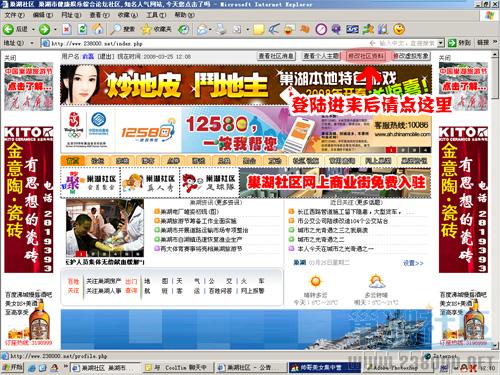Click the smiley face toolbar icon
Image resolution: width=500 pixels, height=375 pixels.
pyautogui.click(x=399, y=29)
